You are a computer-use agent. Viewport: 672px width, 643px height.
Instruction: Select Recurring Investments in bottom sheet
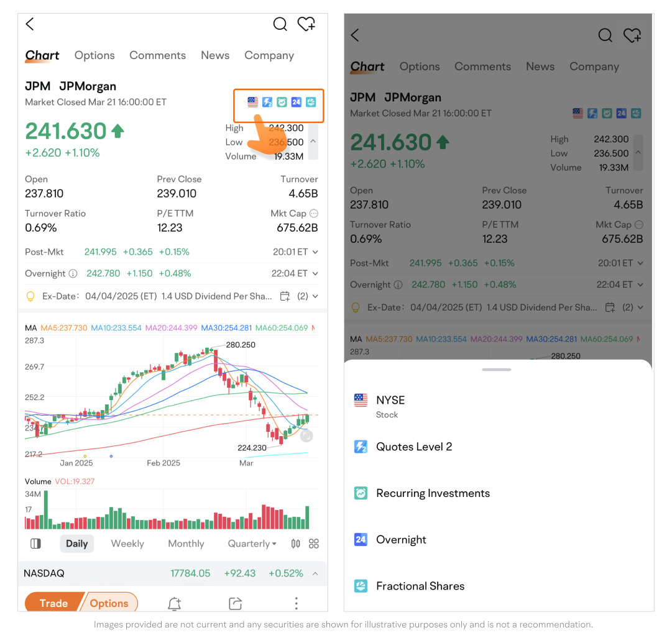pos(433,493)
